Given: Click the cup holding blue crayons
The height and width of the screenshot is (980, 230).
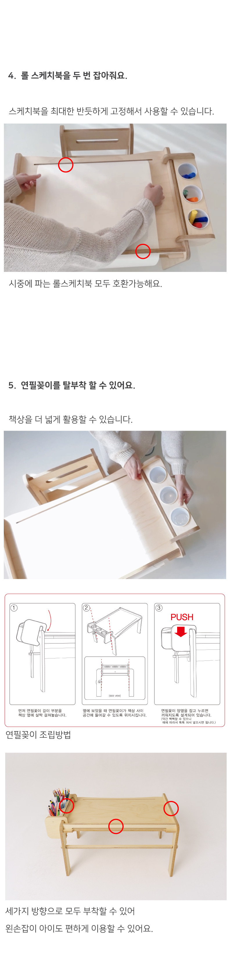Looking at the screenshot, I should click(x=187, y=172).
